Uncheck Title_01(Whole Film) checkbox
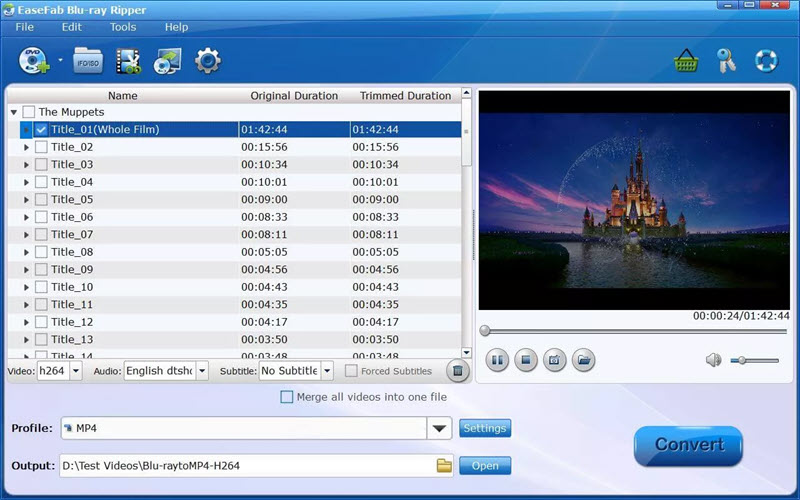800x500 pixels. 41,130
